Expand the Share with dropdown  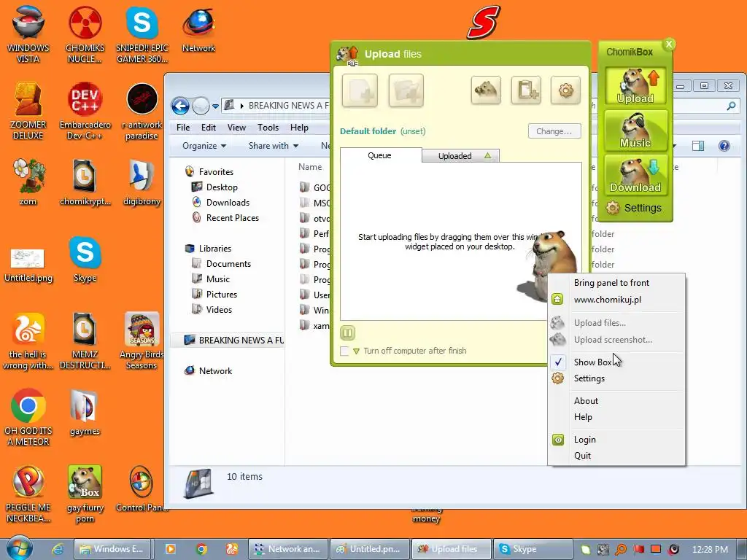274,146
